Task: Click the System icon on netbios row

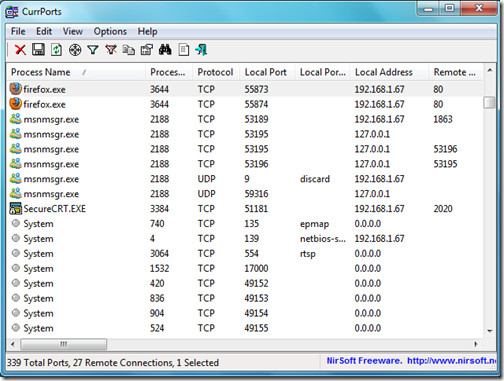Action: 16,238
